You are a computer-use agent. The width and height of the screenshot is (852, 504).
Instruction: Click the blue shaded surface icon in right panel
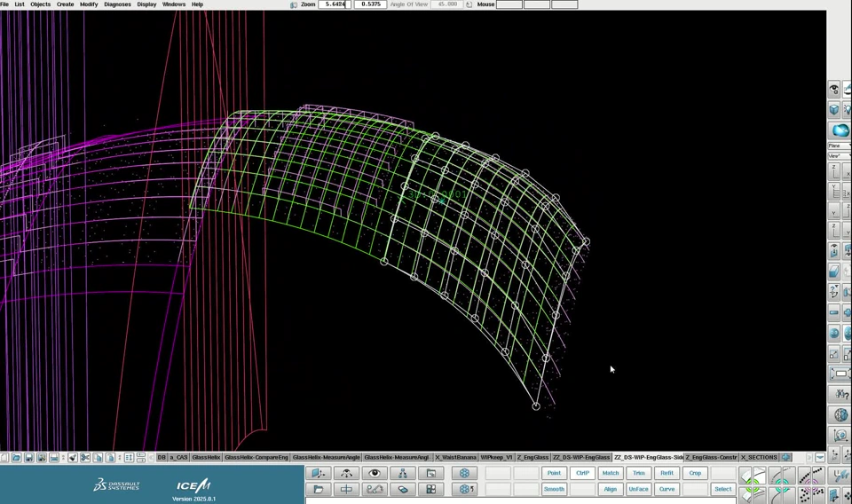tap(840, 130)
